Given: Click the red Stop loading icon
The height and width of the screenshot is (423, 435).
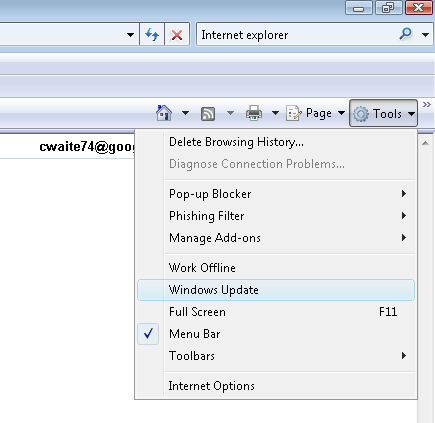Looking at the screenshot, I should coord(177,34).
